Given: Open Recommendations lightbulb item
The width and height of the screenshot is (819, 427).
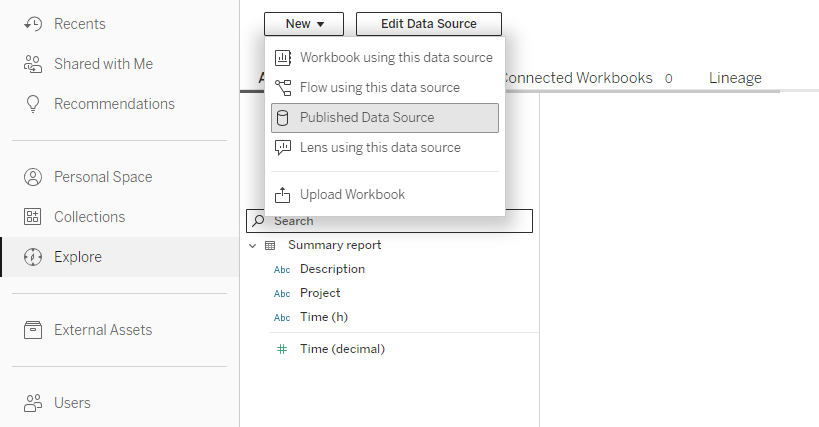Looking at the screenshot, I should pyautogui.click(x=113, y=104).
